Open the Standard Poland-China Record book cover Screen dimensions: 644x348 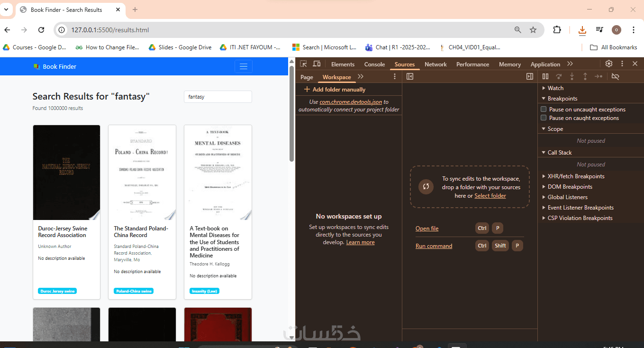coord(142,173)
